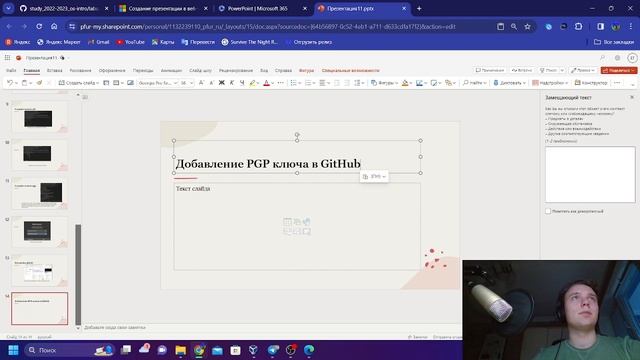Click the Windows Start button
Viewport: 640px width, 360px height.
(x=13, y=350)
